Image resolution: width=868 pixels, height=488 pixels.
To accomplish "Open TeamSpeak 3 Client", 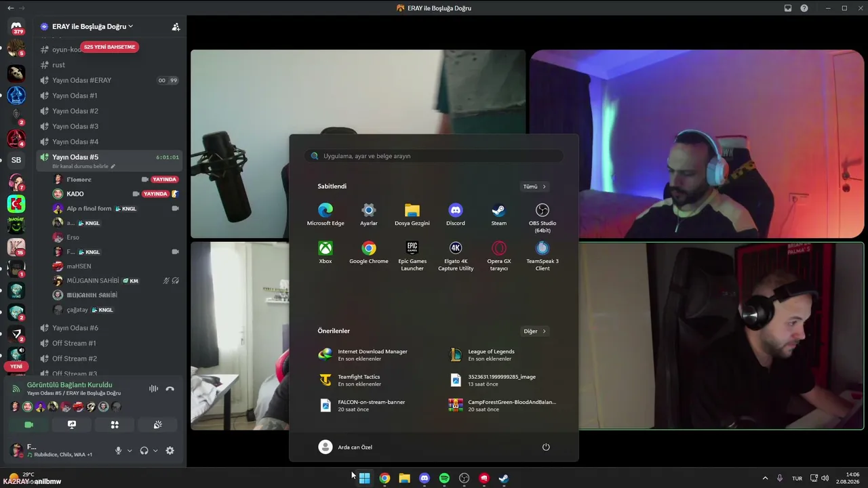I will click(542, 256).
